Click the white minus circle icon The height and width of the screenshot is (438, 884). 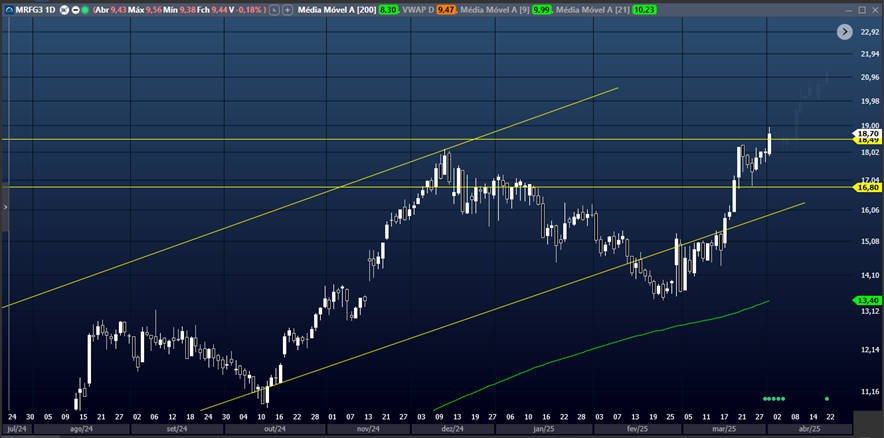tap(78, 8)
